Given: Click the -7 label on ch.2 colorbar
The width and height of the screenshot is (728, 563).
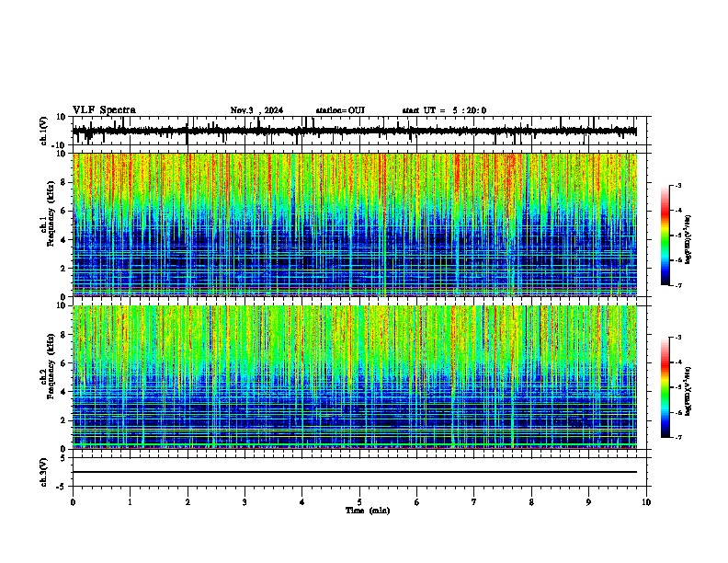Looking at the screenshot, I should point(677,437).
